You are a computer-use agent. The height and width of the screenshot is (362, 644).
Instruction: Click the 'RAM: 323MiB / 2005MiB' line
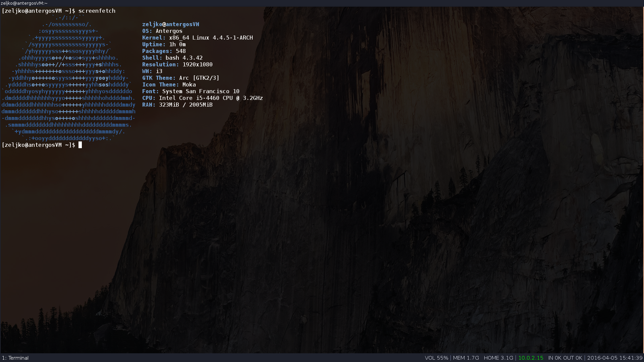177,105
